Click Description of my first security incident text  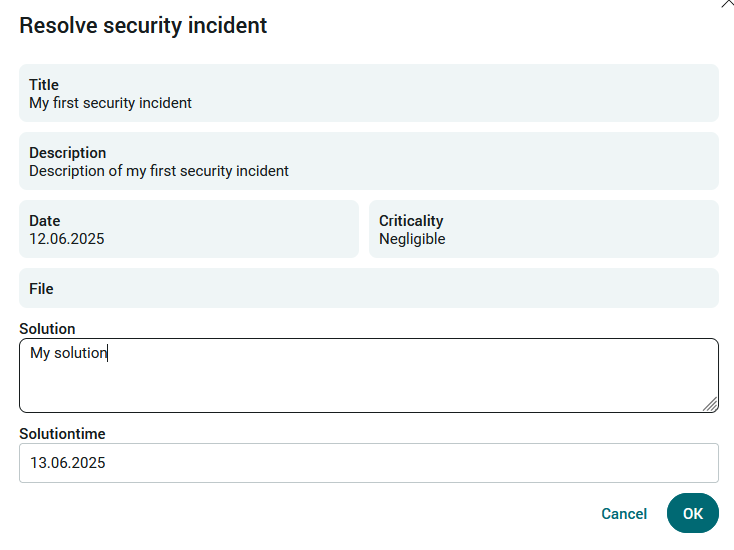pos(159,171)
